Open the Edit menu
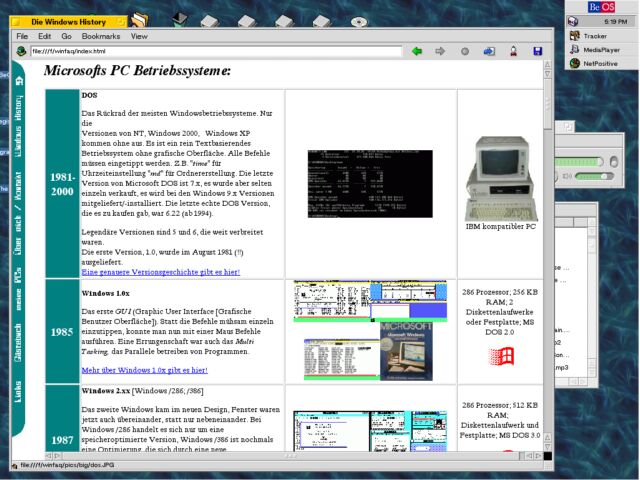Screen dimensions: 640x480 44,36
